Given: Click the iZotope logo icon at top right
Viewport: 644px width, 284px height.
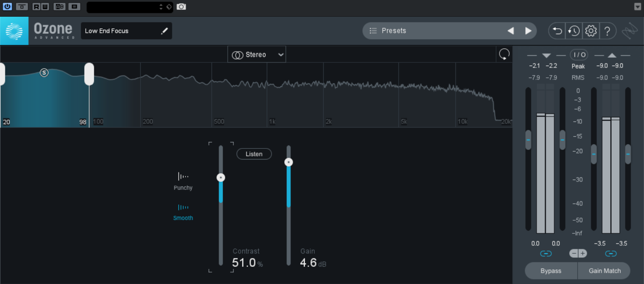Looking at the screenshot, I should 630,31.
